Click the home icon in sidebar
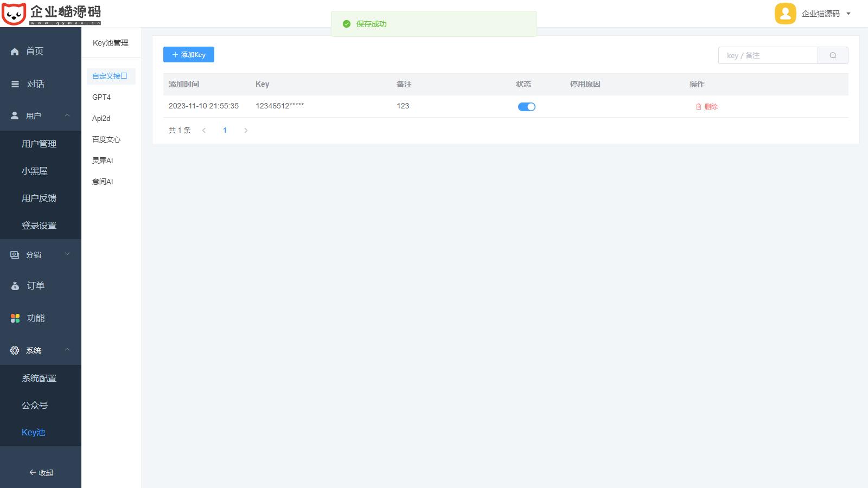This screenshot has height=488, width=868. pos(15,52)
